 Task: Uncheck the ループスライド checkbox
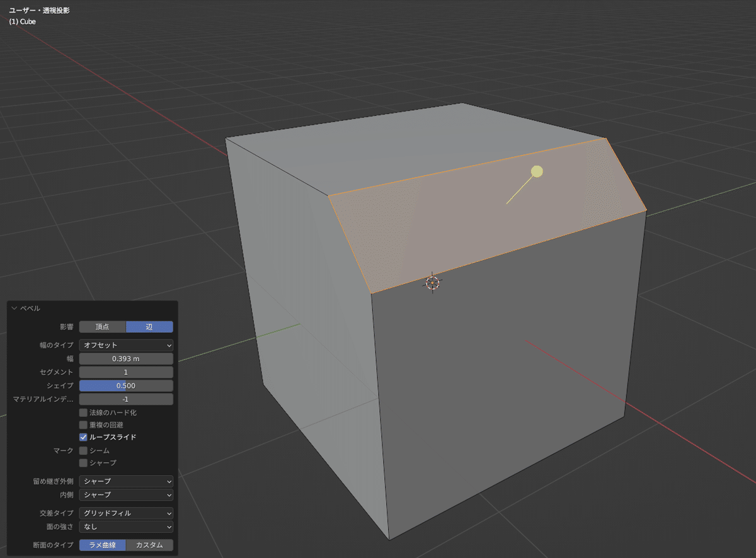(83, 437)
